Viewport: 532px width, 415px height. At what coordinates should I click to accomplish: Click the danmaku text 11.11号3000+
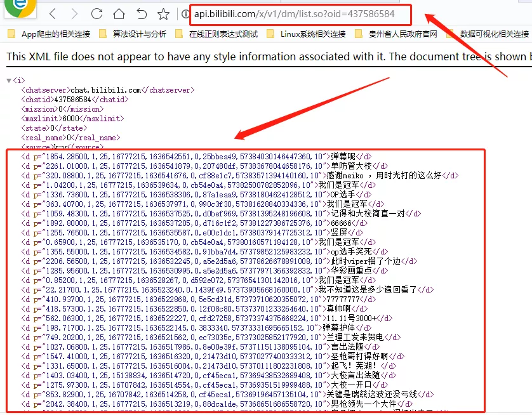point(351,319)
